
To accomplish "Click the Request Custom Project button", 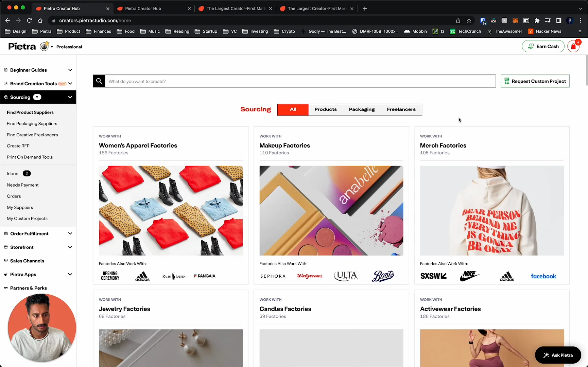I will pos(535,81).
